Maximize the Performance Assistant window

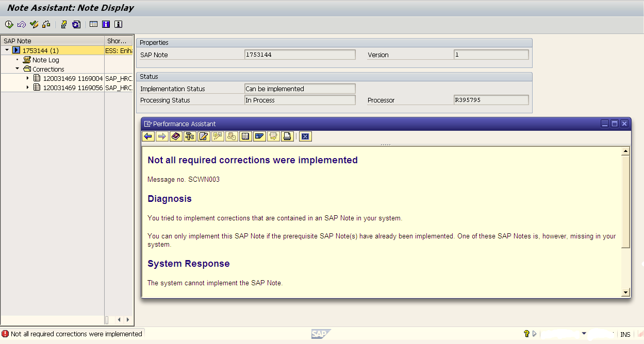click(615, 124)
